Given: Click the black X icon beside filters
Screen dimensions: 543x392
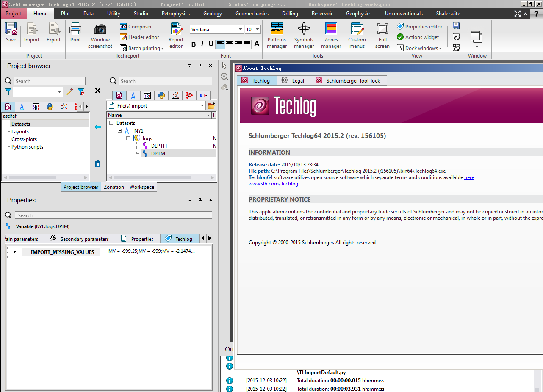Looking at the screenshot, I should 98,91.
